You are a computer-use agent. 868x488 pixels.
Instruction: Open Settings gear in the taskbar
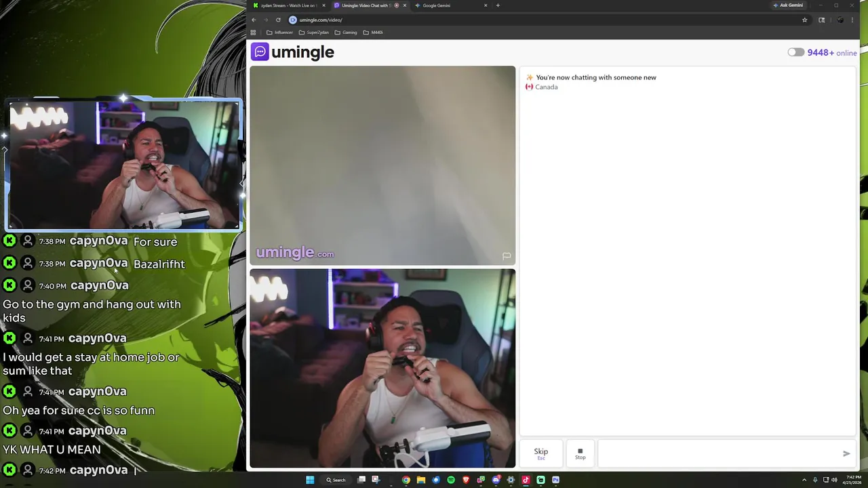(511, 480)
